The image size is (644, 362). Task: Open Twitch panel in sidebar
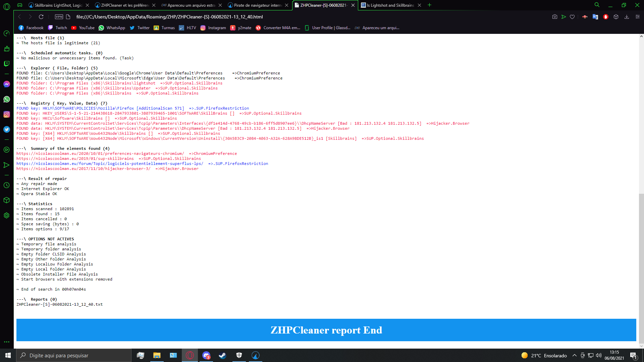pos(7,64)
